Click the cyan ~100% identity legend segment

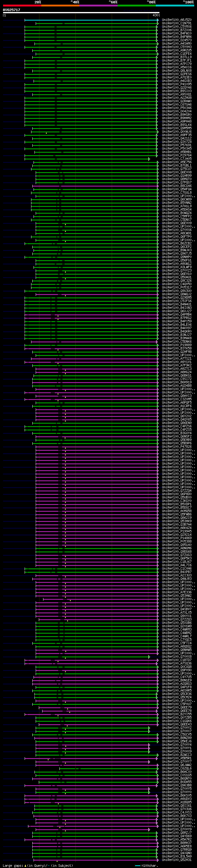click(x=175, y=6)
